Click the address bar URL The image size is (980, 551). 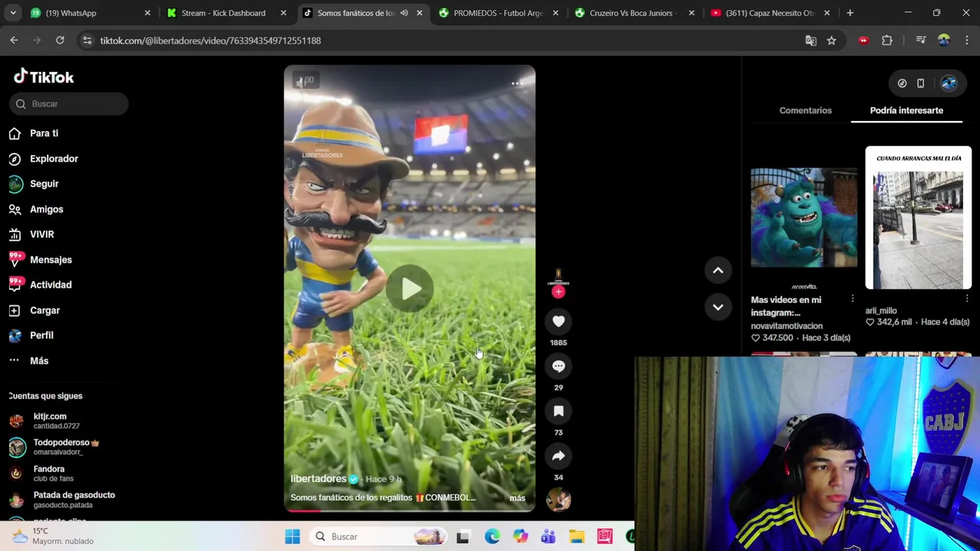[x=211, y=41]
